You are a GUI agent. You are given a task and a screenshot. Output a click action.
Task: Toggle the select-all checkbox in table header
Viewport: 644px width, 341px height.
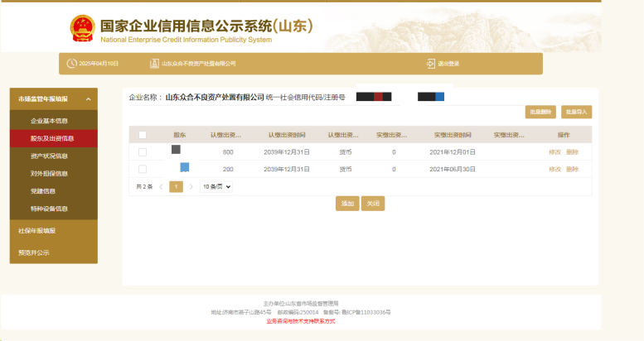pyautogui.click(x=143, y=135)
